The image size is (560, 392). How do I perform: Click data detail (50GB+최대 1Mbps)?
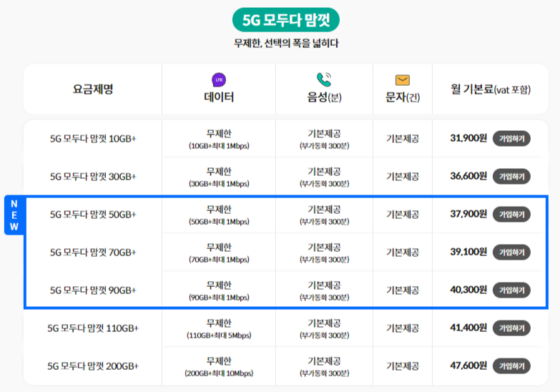[219, 222]
